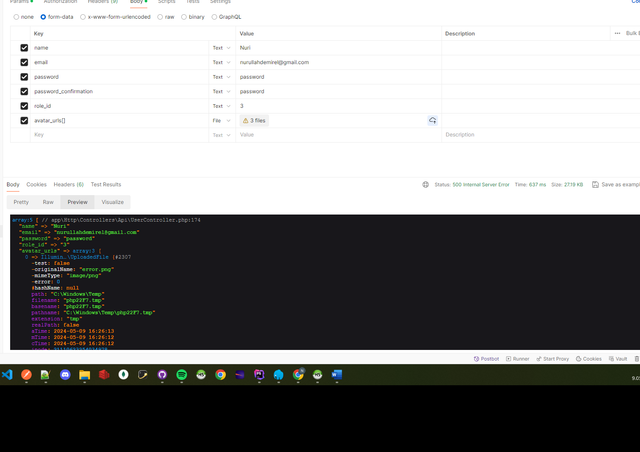The image size is (640, 452).
Task: Select the Preview response view
Action: point(78,202)
